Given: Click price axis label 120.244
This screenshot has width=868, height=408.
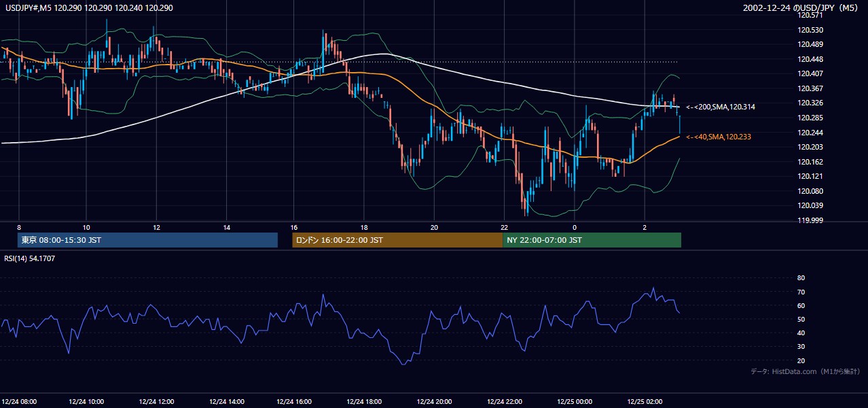Looking at the screenshot, I should click(812, 133).
